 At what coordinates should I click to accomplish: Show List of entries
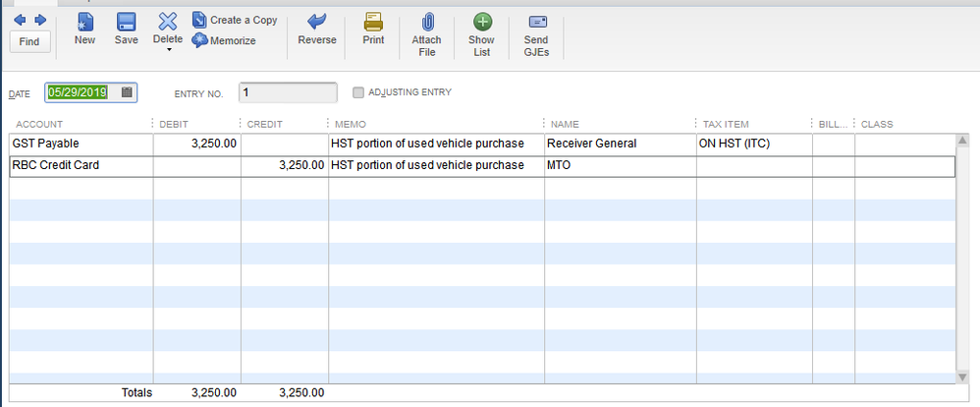[481, 34]
